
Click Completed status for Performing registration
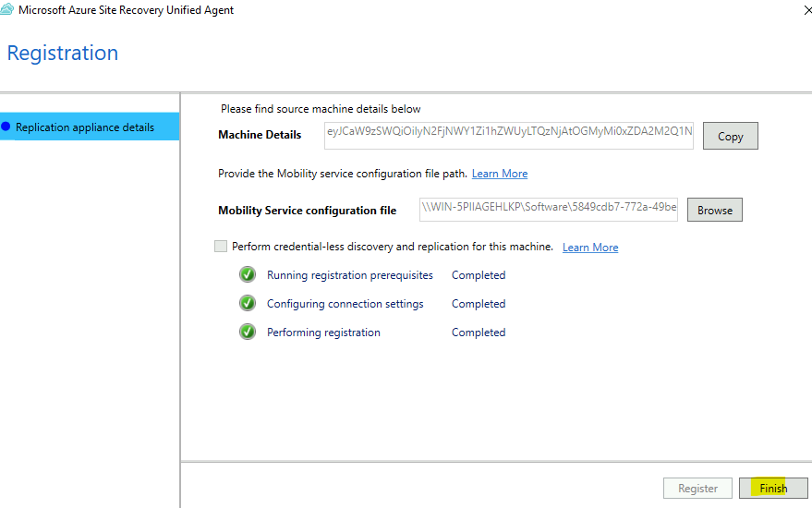[x=479, y=332]
